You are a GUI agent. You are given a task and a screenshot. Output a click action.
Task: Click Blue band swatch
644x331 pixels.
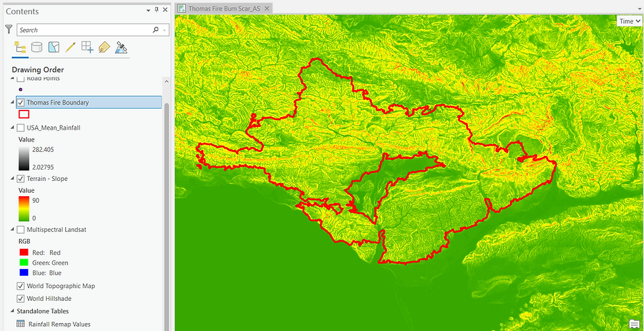coord(23,272)
